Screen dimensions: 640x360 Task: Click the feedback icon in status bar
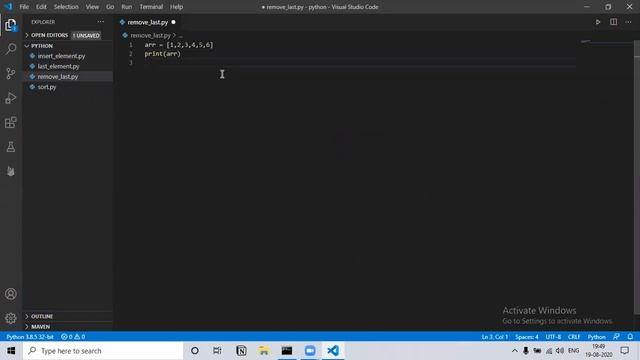click(x=616, y=337)
